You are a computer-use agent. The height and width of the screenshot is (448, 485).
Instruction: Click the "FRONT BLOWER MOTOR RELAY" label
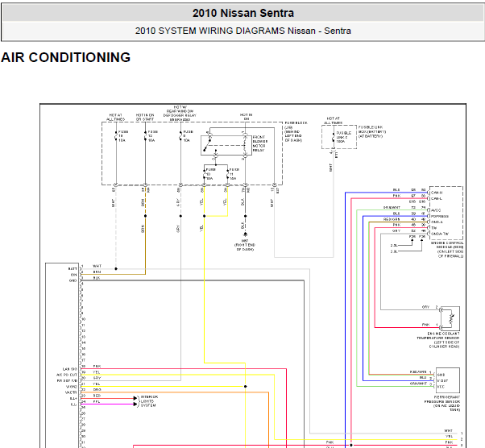point(259,143)
